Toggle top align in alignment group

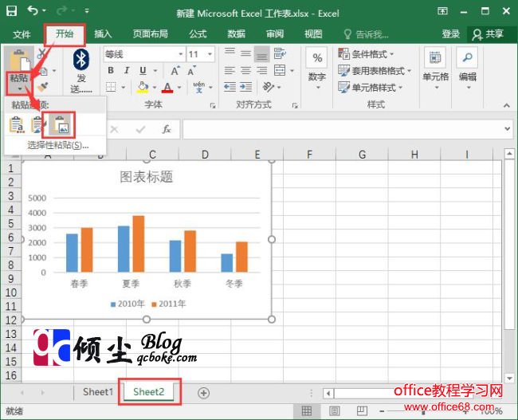(230, 53)
